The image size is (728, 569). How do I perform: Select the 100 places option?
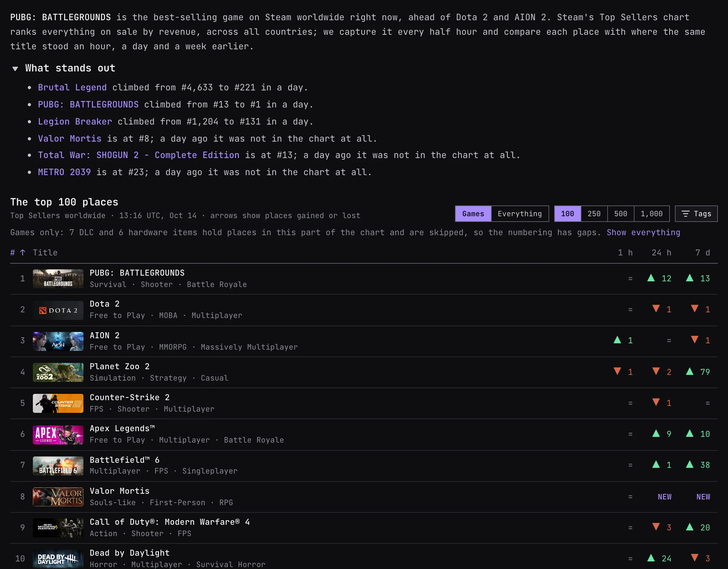567,214
